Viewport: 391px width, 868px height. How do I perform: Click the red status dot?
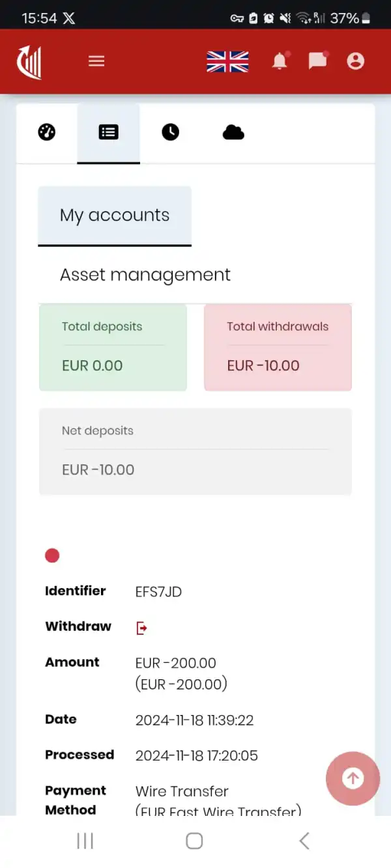(x=52, y=555)
